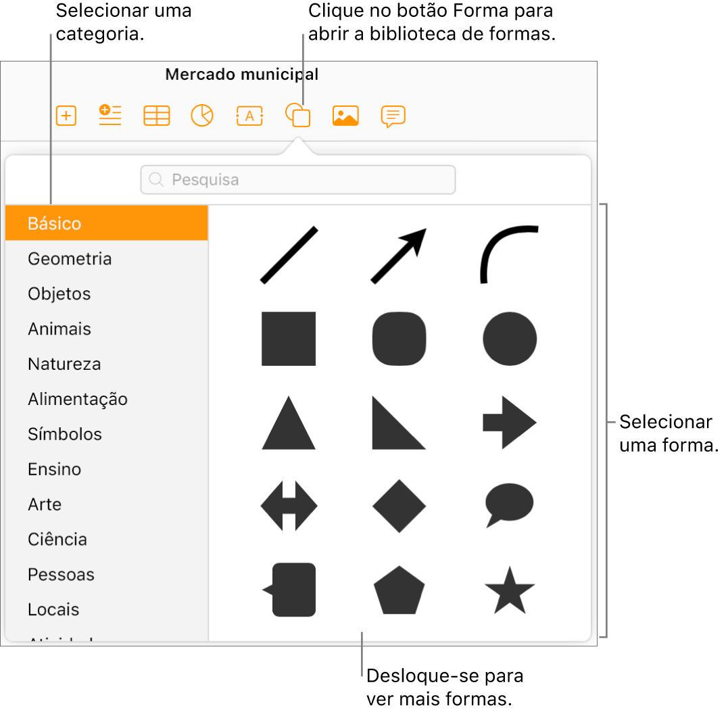Click the Insert list toolbar icon

tap(110, 115)
